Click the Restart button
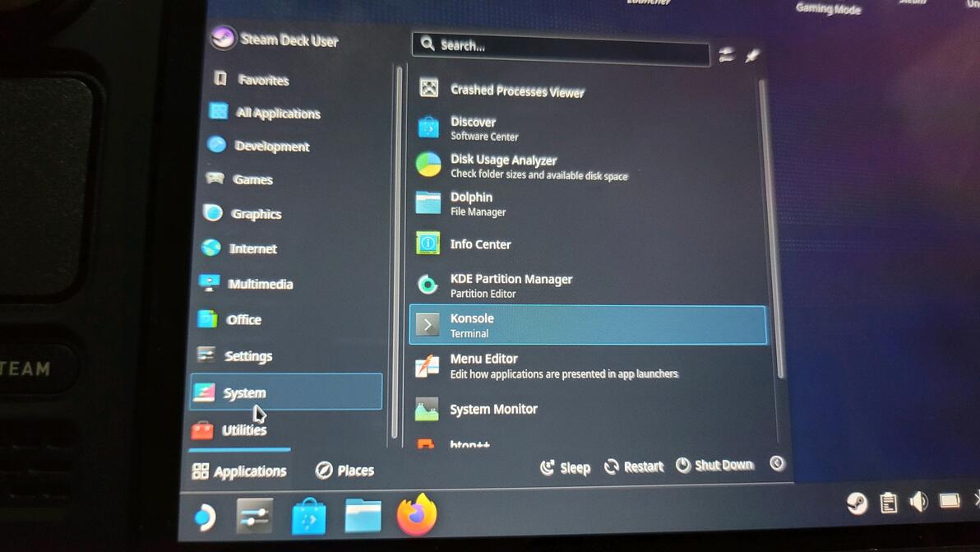Viewport: 980px width, 552px height. (634, 466)
